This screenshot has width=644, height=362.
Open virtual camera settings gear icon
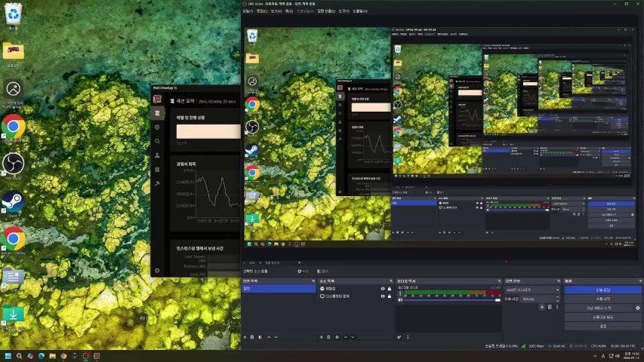tap(637, 308)
